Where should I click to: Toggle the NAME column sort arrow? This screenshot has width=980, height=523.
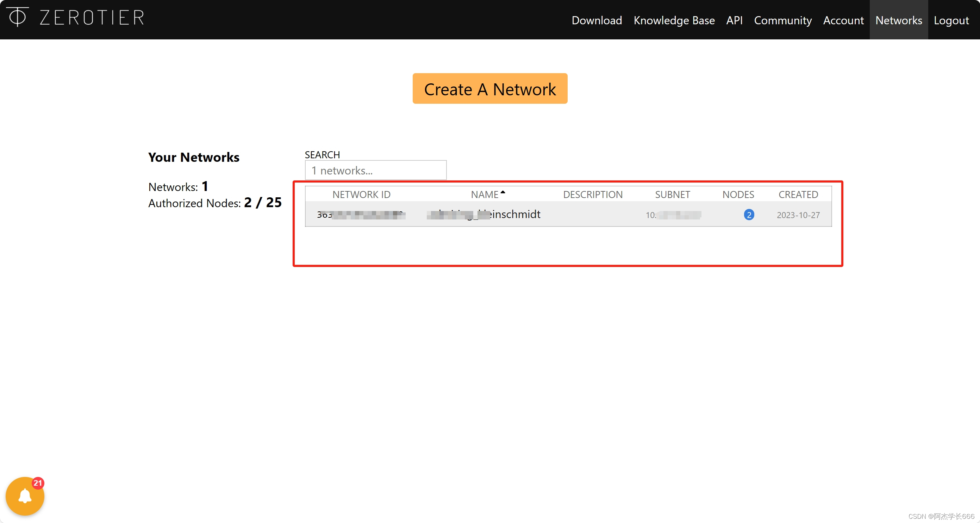(503, 193)
